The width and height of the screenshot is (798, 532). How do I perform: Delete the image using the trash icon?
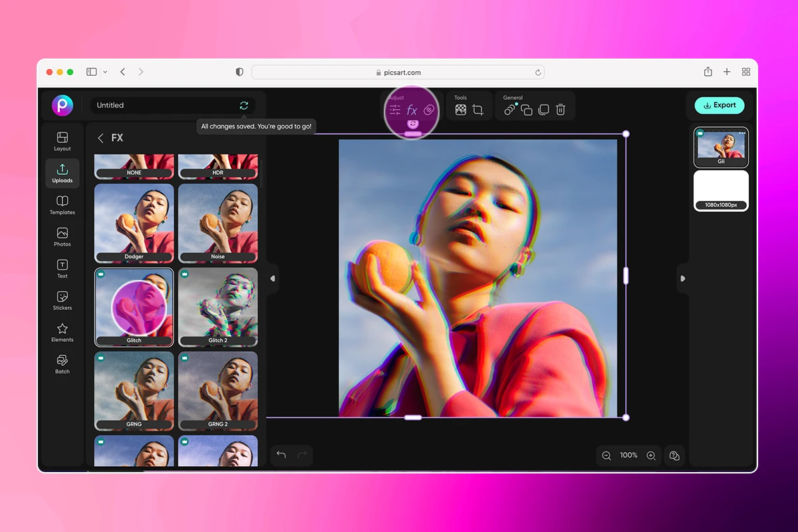[x=561, y=109]
